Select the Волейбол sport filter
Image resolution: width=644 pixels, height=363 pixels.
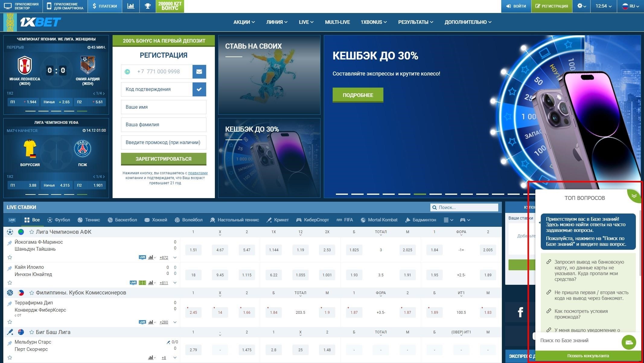coord(189,220)
